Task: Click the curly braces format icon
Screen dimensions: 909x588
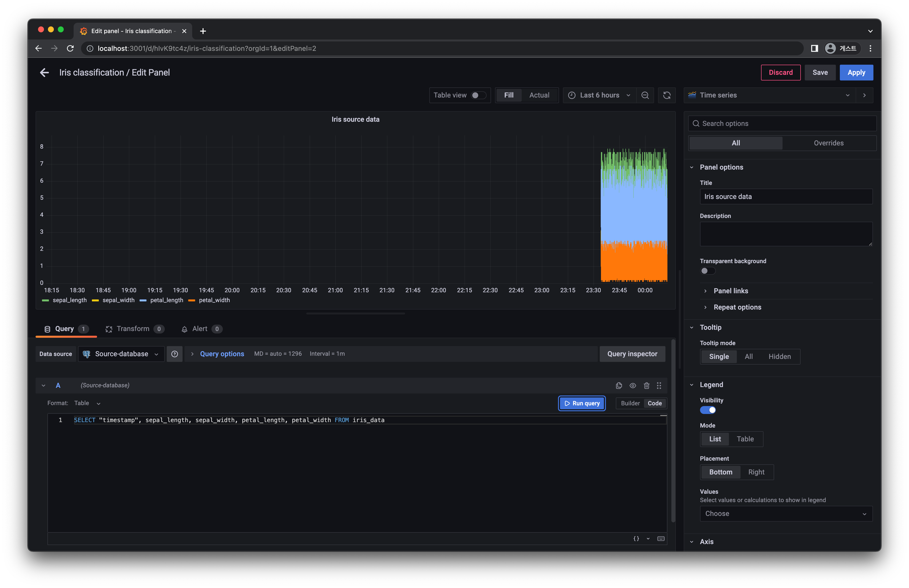Action: point(636,538)
